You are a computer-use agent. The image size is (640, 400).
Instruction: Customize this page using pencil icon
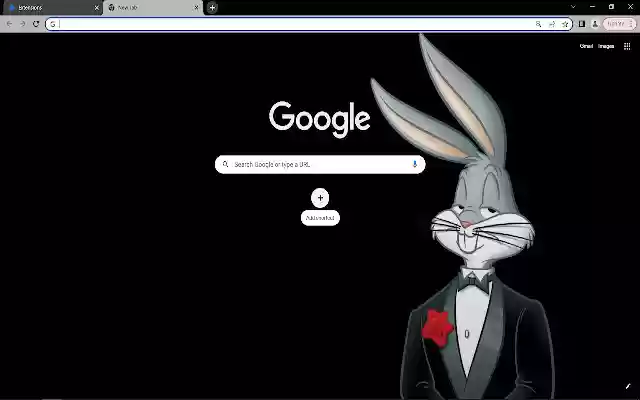pyautogui.click(x=628, y=386)
